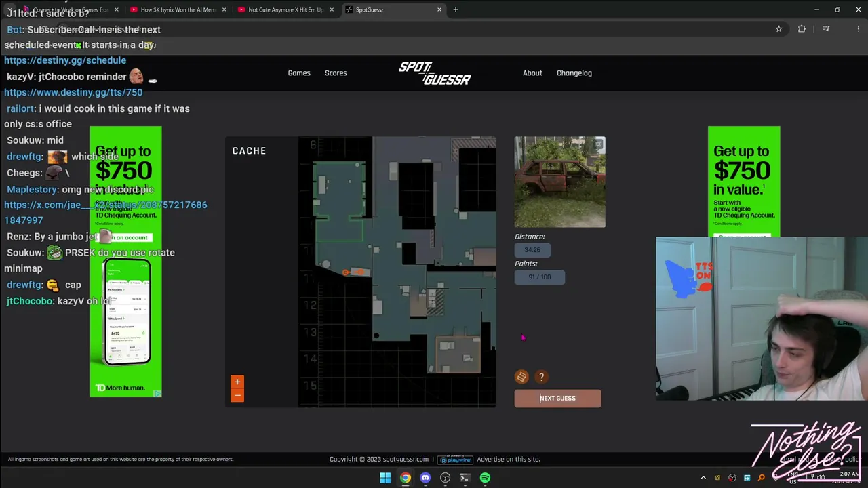The height and width of the screenshot is (488, 868).
Task: Click the NEXT GUESS button
Action: point(557,399)
